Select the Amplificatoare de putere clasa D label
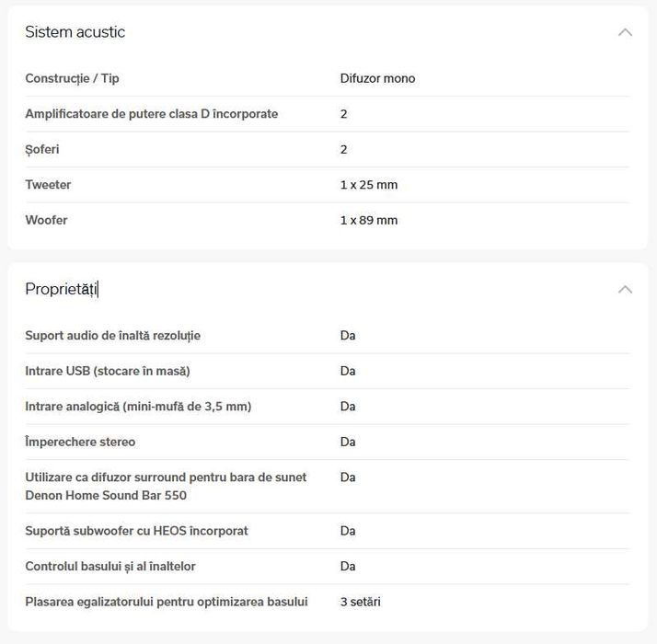 (x=151, y=114)
